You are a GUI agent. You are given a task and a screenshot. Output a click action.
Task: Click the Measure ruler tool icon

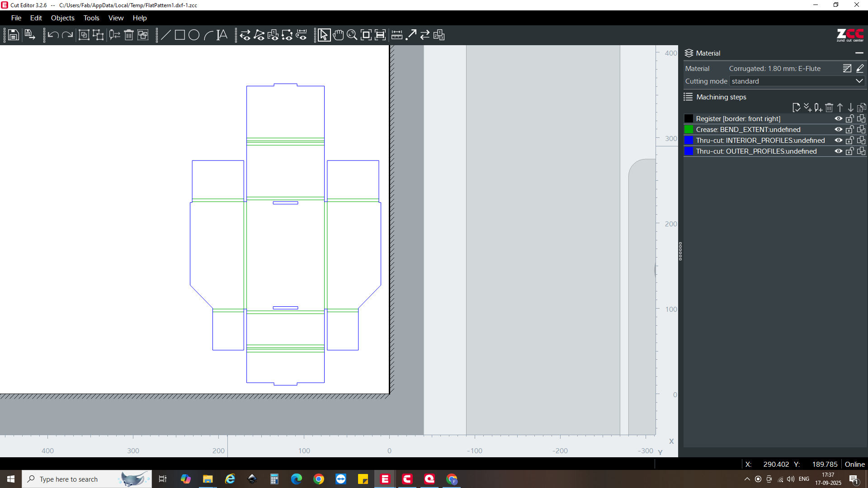pyautogui.click(x=397, y=35)
